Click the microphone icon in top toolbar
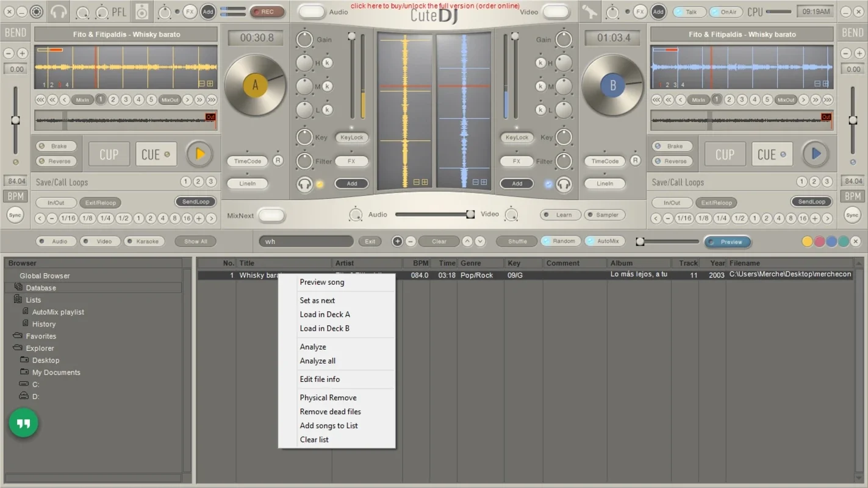The image size is (868, 488). (589, 12)
